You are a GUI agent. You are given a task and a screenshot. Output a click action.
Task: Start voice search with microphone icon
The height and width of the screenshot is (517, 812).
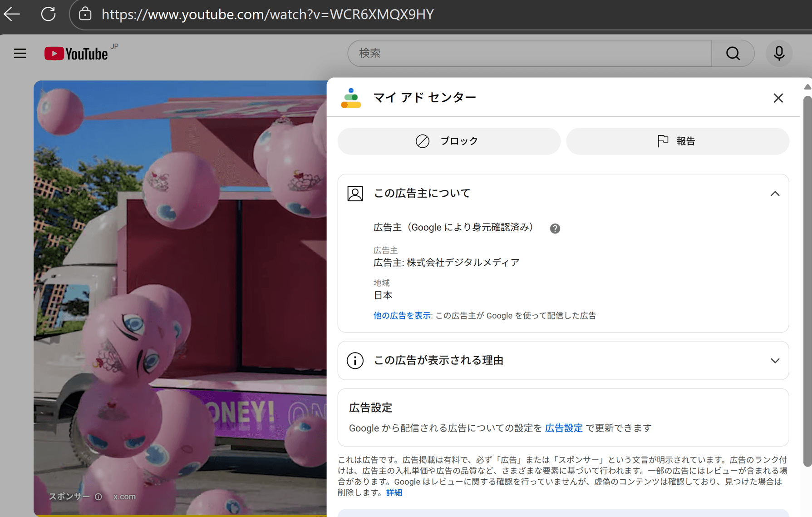[x=779, y=53]
